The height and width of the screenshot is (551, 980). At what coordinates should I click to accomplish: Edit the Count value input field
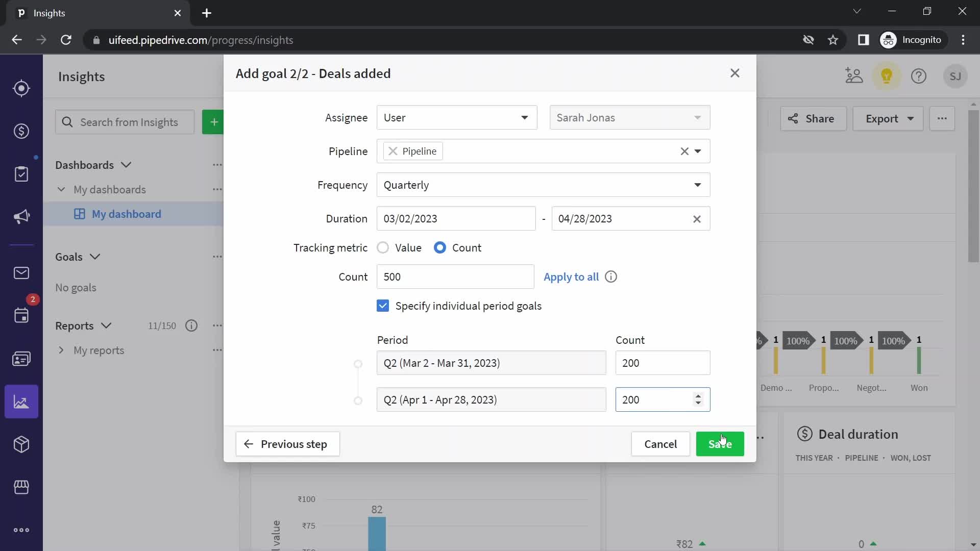456,277
